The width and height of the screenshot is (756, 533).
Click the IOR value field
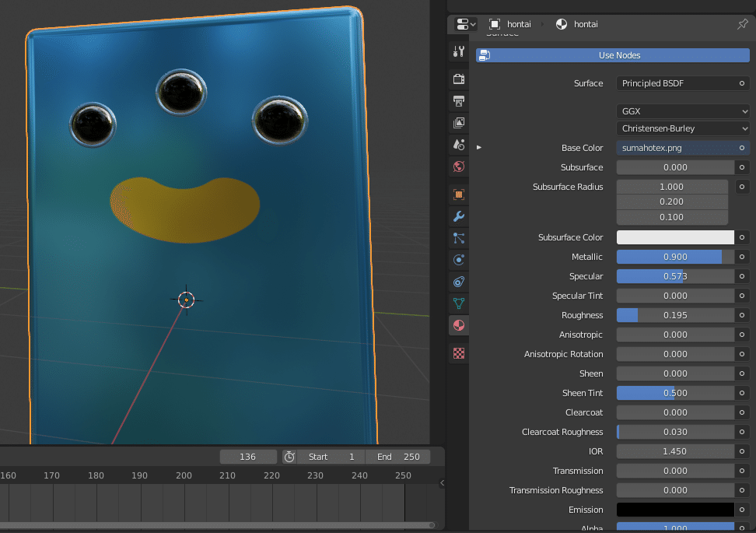tap(675, 451)
